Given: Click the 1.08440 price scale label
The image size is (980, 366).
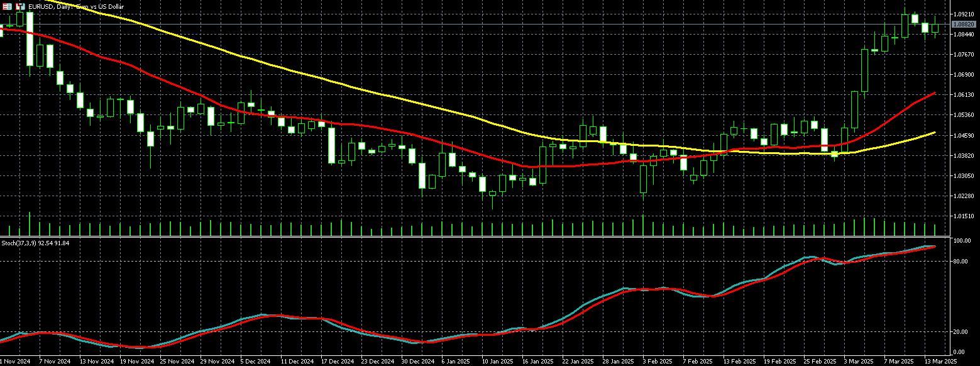Looking at the screenshot, I should point(964,34).
